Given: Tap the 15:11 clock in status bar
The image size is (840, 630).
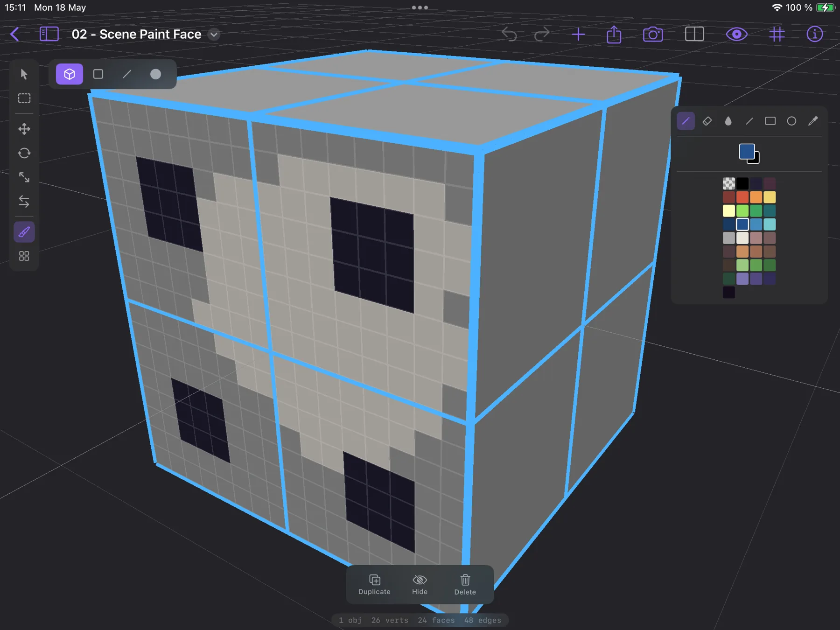Looking at the screenshot, I should [x=15, y=7].
